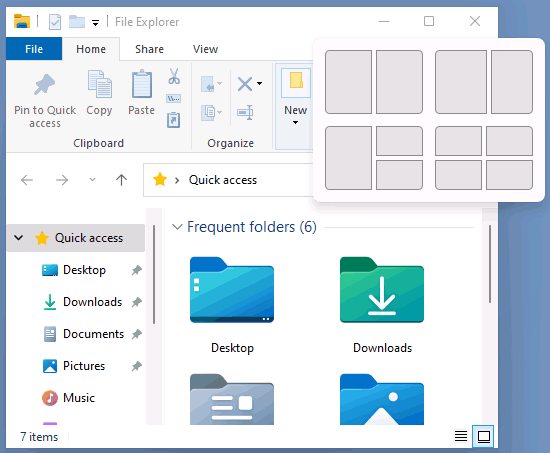The width and height of the screenshot is (550, 453).
Task: Snap to bottom-right zone of three-zone layout
Action: (x=400, y=175)
